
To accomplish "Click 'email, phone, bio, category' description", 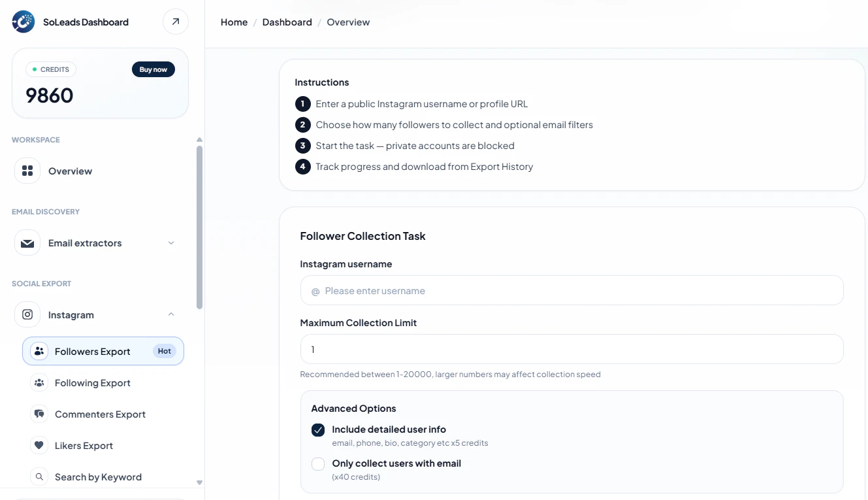I will pos(410,442).
